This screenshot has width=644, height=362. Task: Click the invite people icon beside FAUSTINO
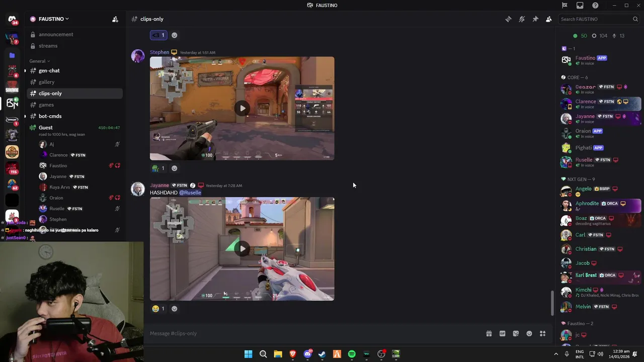tap(115, 19)
